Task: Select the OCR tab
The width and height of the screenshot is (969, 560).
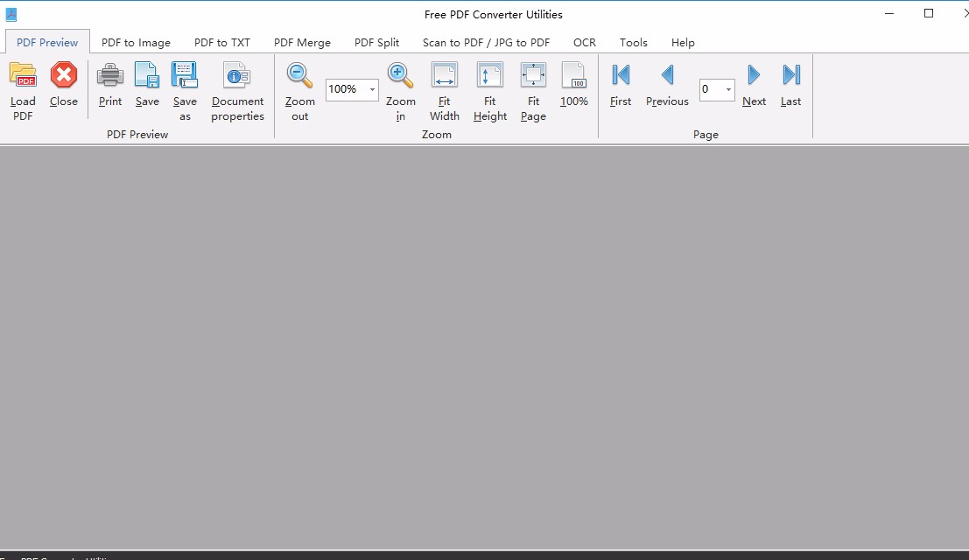Action: pyautogui.click(x=585, y=42)
